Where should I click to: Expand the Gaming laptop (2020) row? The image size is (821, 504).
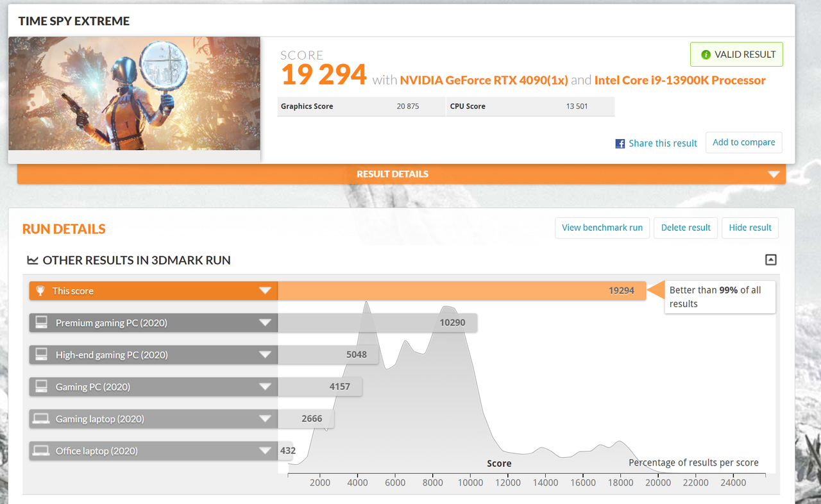coord(265,419)
